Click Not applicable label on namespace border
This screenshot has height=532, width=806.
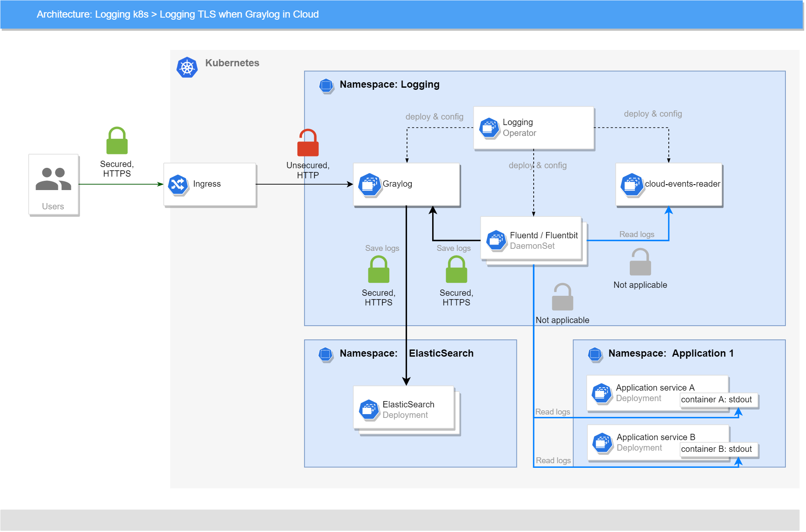coord(562,320)
